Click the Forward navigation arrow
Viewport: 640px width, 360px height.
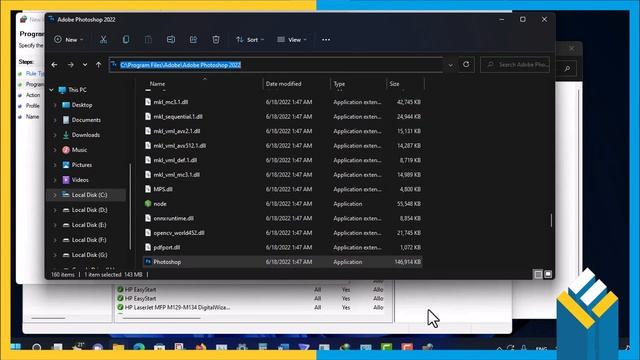click(71, 65)
